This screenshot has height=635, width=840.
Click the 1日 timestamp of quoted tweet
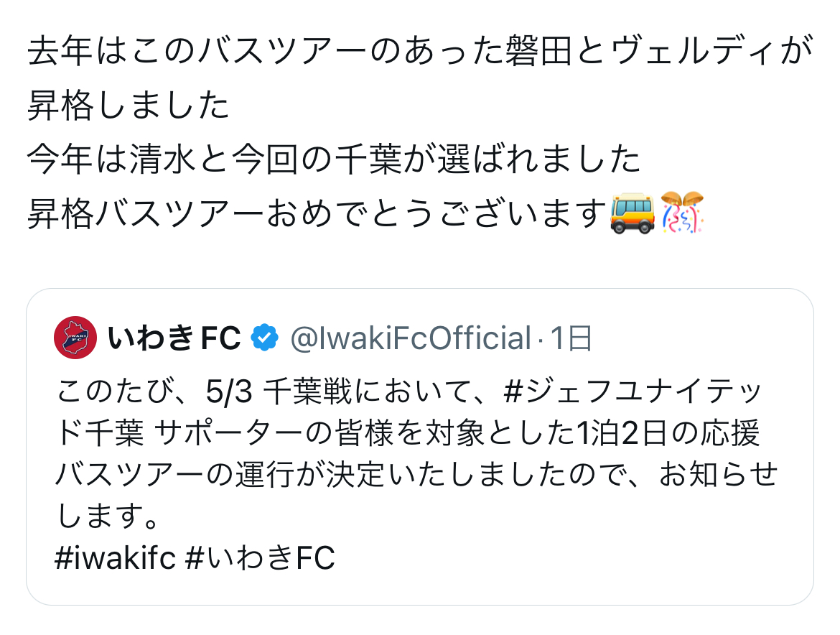click(571, 338)
